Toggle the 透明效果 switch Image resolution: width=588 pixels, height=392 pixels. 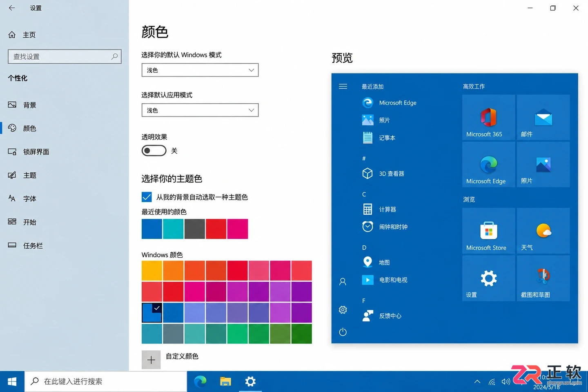pyautogui.click(x=154, y=151)
